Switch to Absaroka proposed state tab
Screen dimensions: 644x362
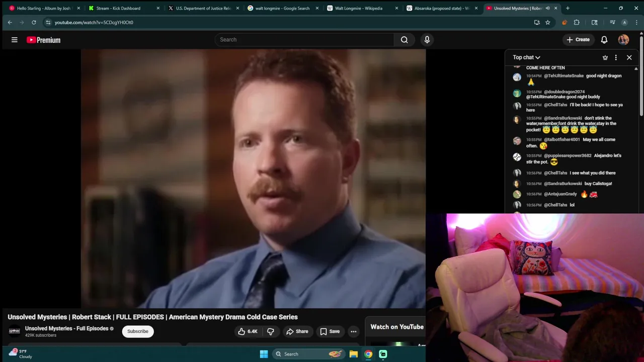tap(441, 8)
